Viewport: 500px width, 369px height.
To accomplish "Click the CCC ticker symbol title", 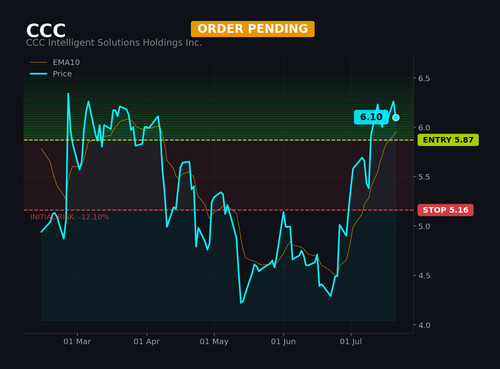I will point(46,31).
